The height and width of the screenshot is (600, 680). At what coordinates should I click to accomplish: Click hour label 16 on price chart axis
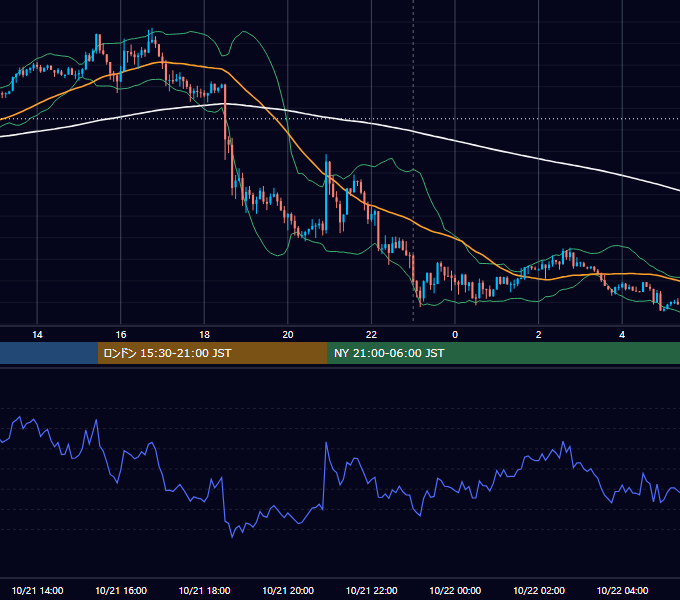click(x=121, y=335)
